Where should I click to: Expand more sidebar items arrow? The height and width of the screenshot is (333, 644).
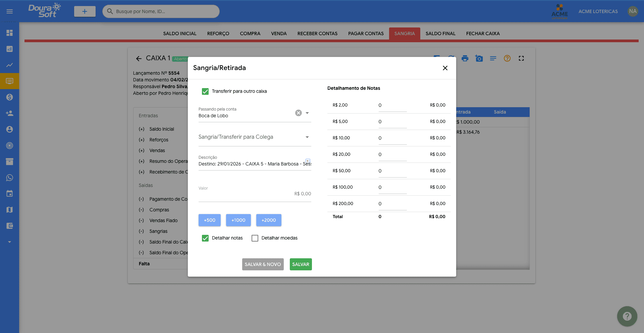coord(9,242)
